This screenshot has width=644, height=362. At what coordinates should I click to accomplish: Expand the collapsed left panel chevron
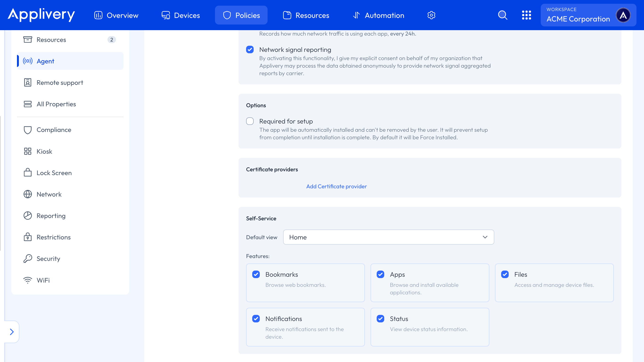tap(12, 332)
